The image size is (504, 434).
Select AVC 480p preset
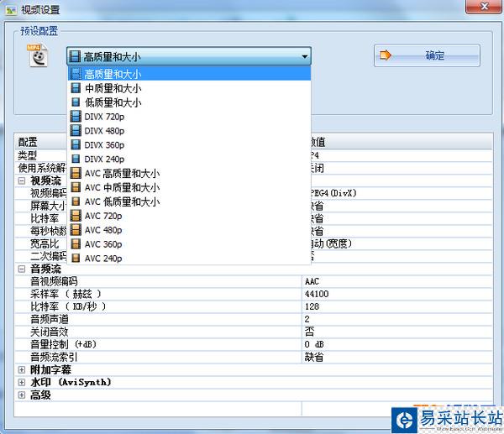(189, 230)
